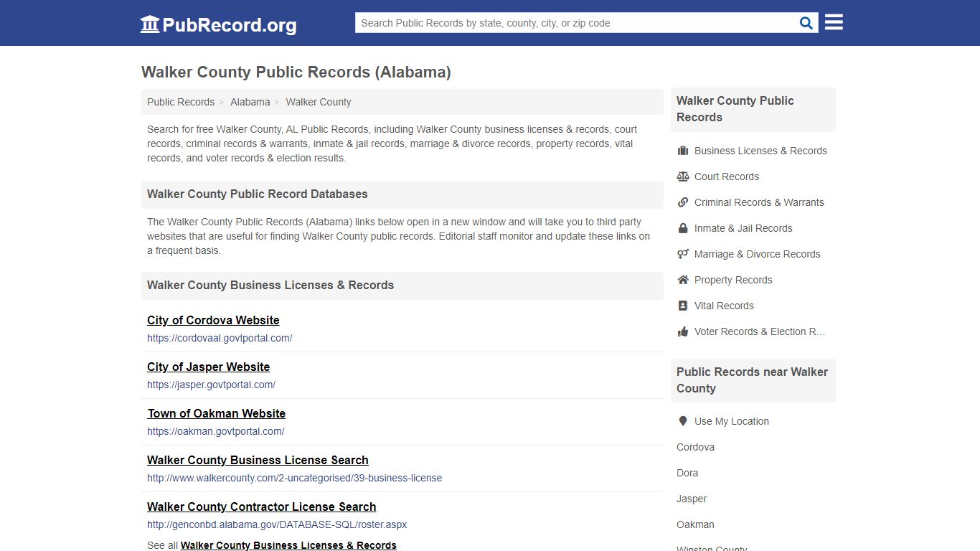
Task: Open City of Jasper Website link
Action: point(209,367)
